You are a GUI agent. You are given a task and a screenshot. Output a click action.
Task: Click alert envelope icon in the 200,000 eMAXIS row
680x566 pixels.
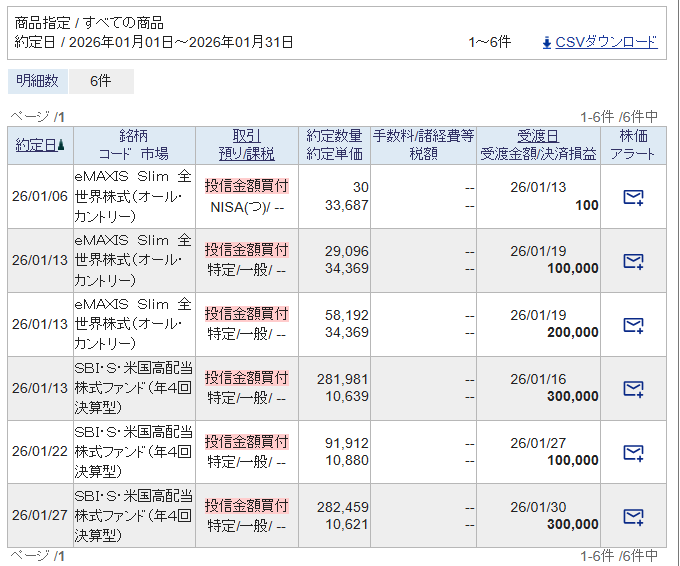point(633,325)
